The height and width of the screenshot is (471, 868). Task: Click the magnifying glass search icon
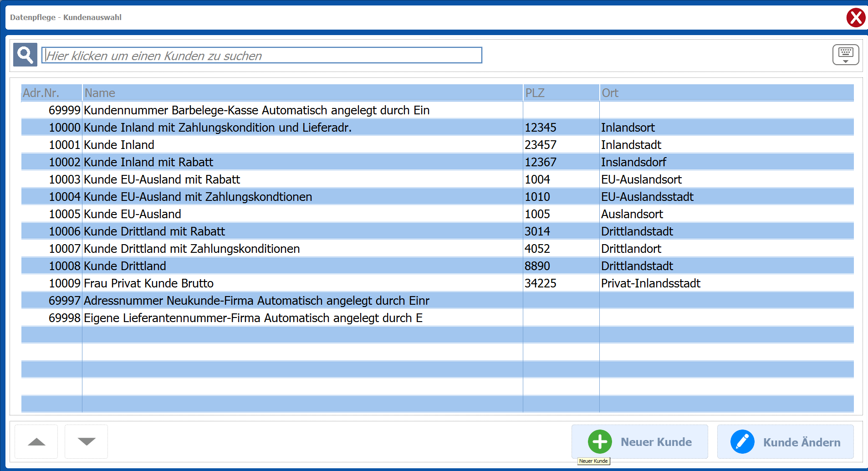coord(25,55)
